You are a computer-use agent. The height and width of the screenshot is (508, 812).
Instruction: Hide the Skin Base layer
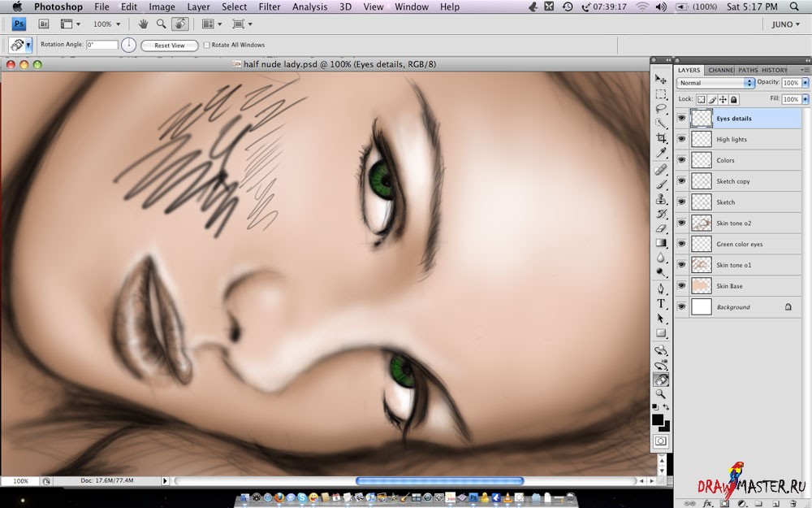tap(681, 285)
